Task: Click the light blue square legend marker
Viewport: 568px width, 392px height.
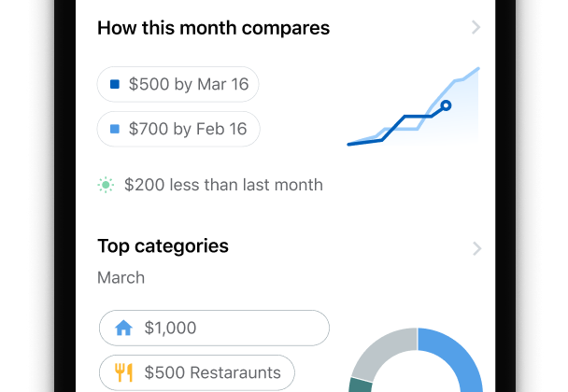Action: tap(115, 129)
